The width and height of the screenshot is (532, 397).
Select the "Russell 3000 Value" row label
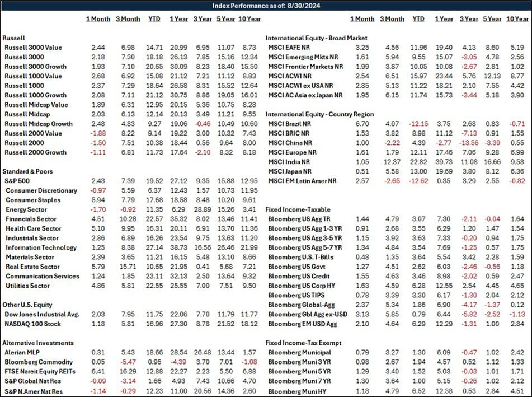(x=33, y=48)
